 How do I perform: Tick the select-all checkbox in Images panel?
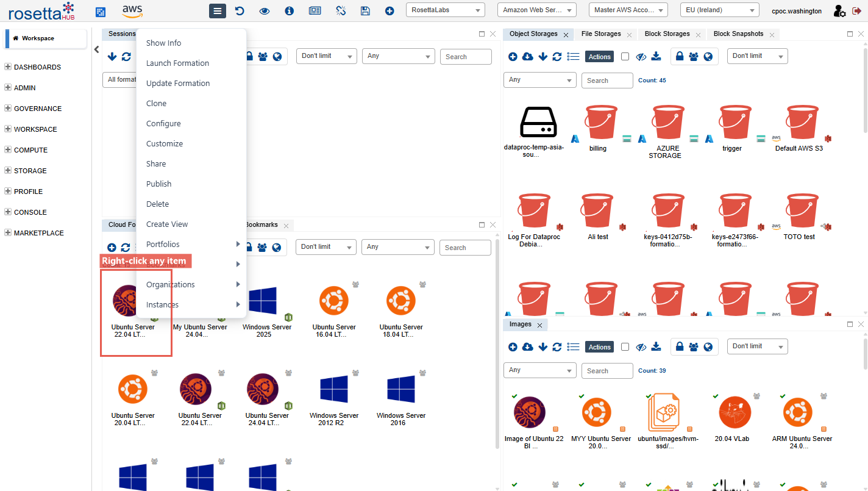point(625,347)
